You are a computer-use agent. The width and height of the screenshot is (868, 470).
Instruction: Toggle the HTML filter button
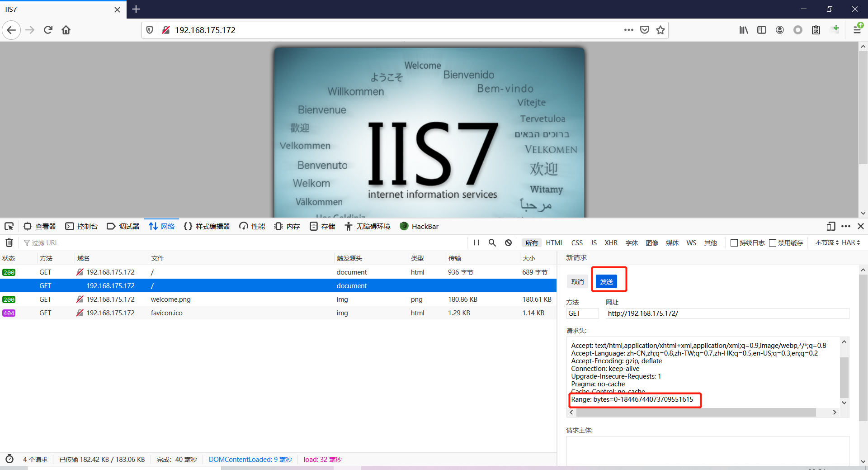(x=555, y=243)
